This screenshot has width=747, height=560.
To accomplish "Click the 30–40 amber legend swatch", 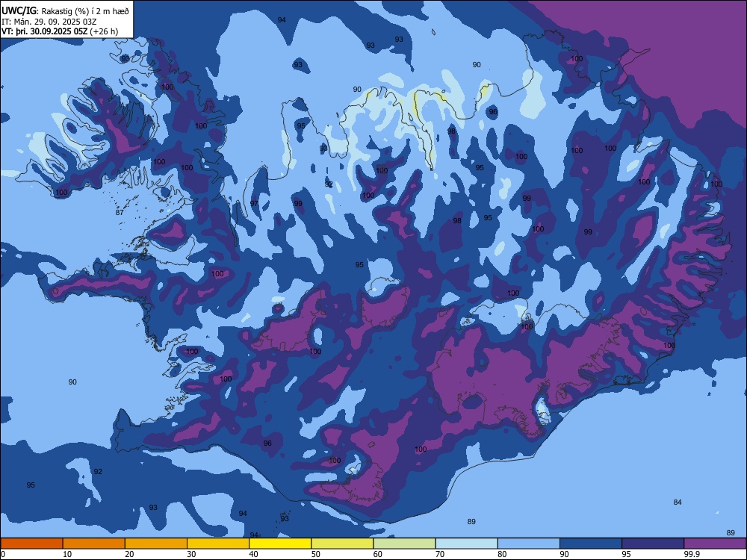I will tap(218, 544).
